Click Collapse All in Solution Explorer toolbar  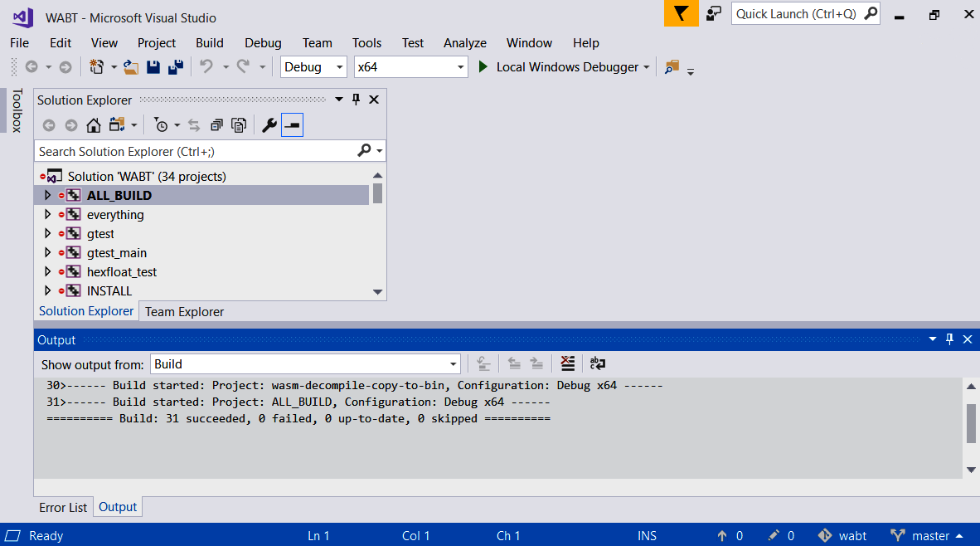(x=216, y=125)
